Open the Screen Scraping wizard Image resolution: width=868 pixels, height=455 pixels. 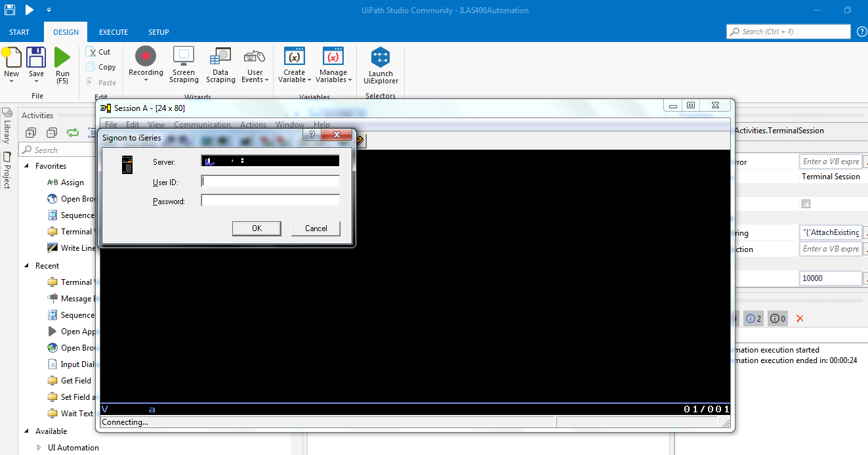point(184,56)
